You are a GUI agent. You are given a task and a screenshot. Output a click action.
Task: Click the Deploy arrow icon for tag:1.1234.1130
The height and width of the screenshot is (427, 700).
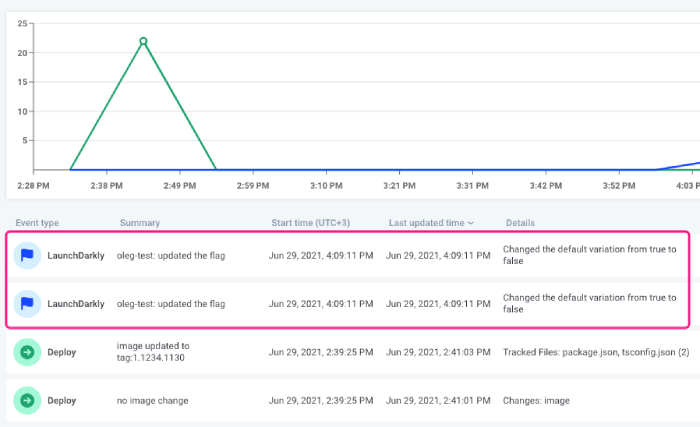tap(27, 352)
